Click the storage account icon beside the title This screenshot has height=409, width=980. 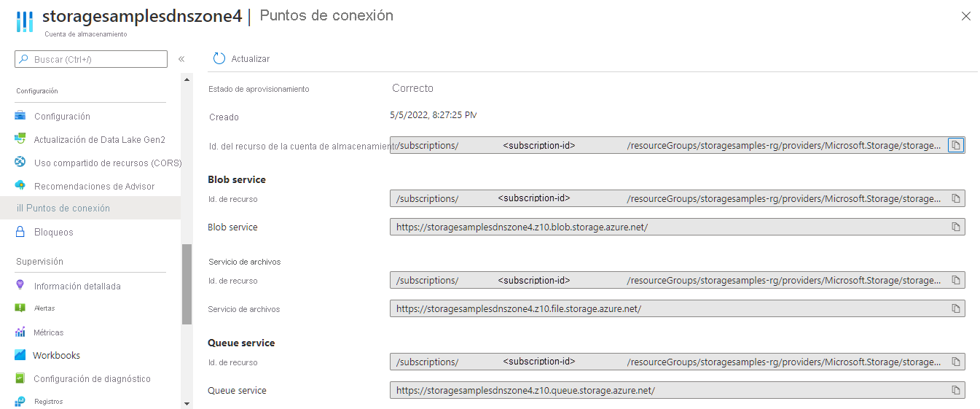click(x=25, y=21)
